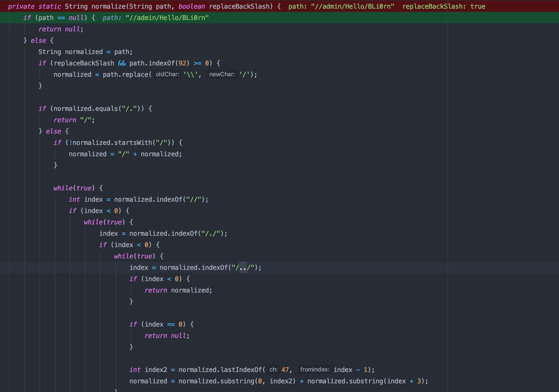Click the lastIndexOf method call

point(241,370)
